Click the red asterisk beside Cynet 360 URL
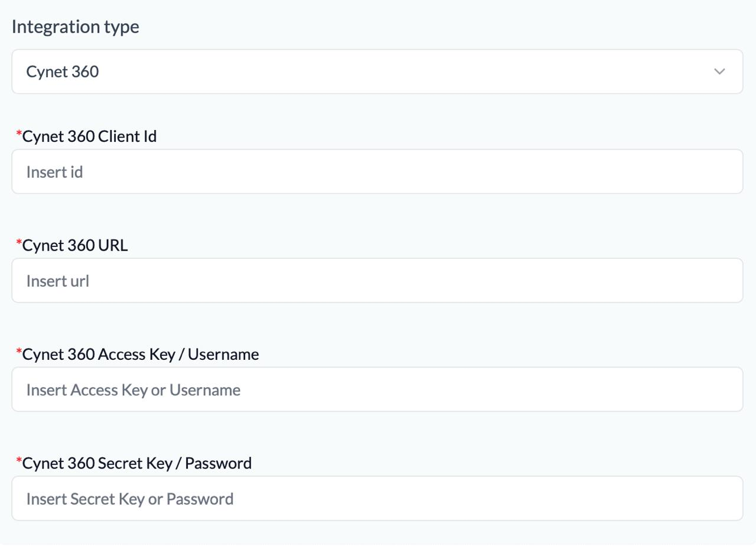Image resolution: width=756 pixels, height=546 pixels. coord(19,243)
